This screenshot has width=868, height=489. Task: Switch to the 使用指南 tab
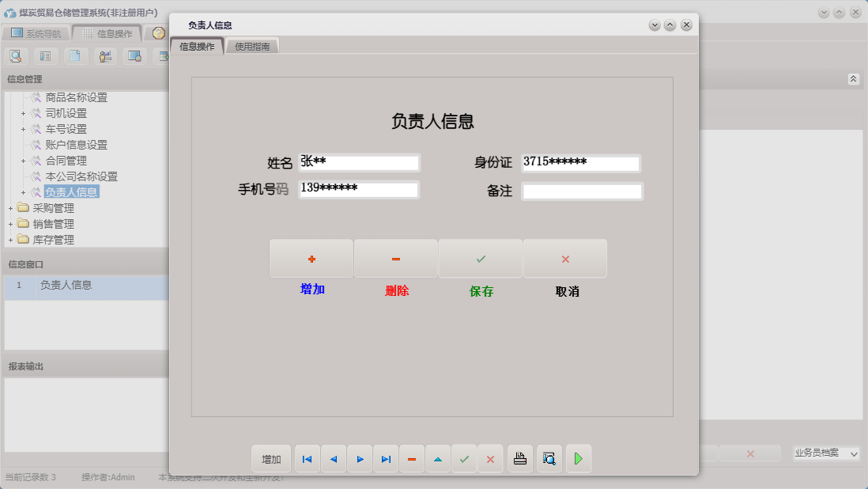[x=252, y=45]
